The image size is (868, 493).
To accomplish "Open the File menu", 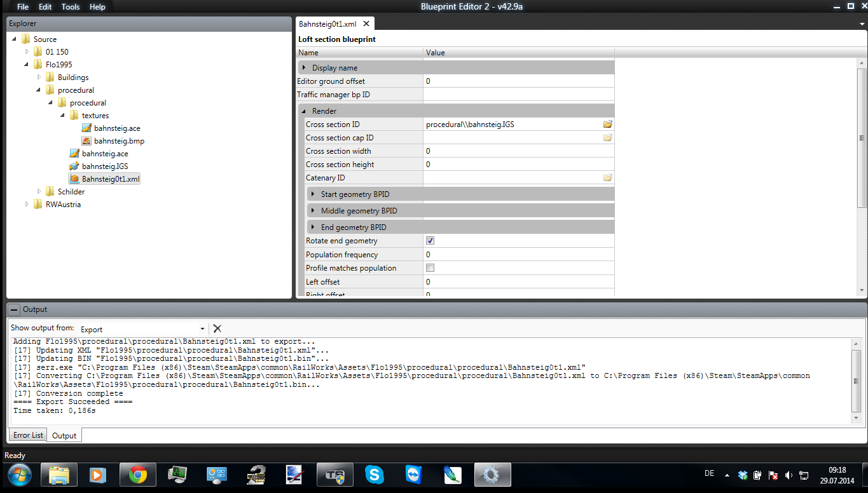I will (23, 7).
